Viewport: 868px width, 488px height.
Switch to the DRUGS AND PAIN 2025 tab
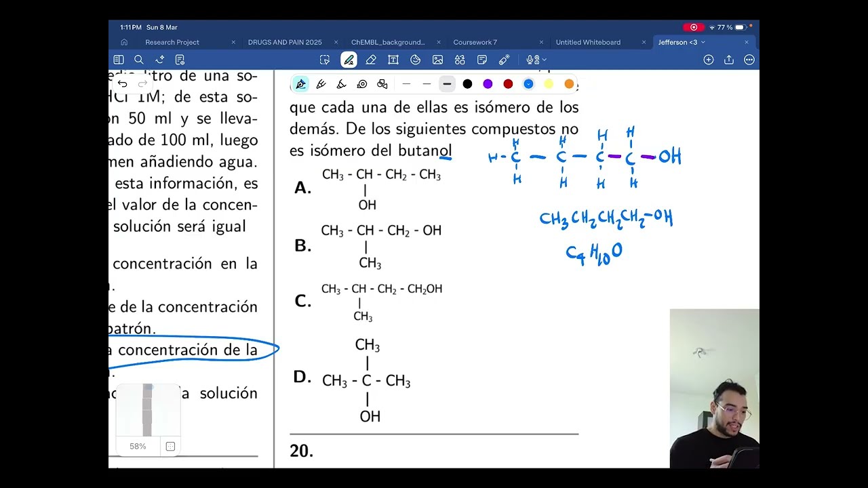click(x=285, y=42)
